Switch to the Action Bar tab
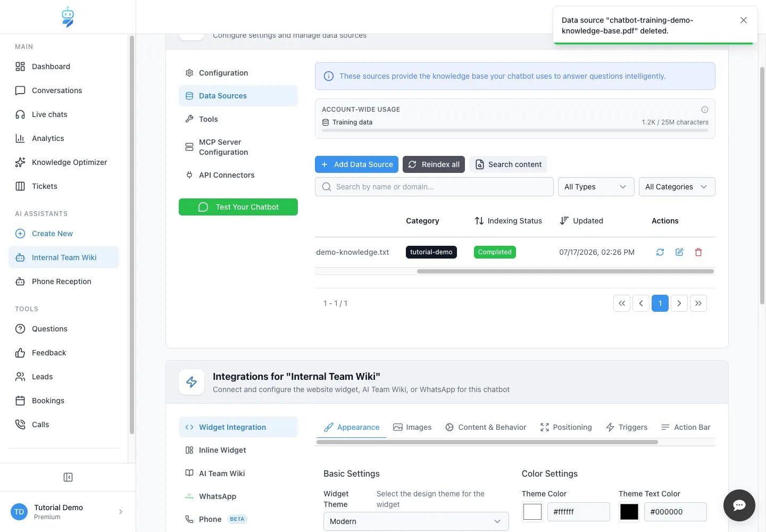 (686, 427)
